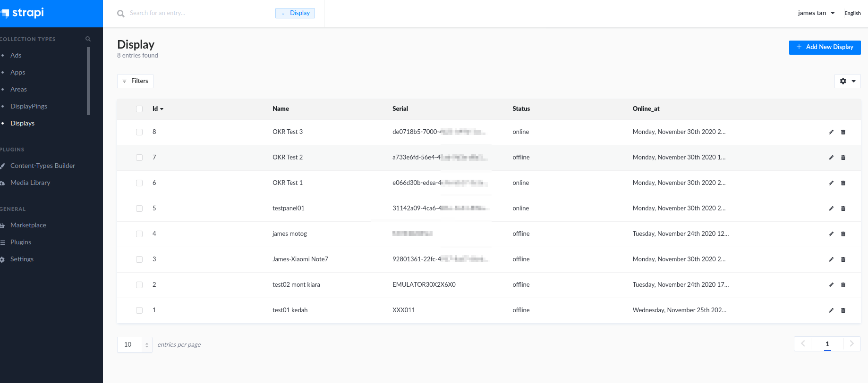Click the edit pencil for OKR Test 3
The height and width of the screenshot is (383, 868).
831,132
